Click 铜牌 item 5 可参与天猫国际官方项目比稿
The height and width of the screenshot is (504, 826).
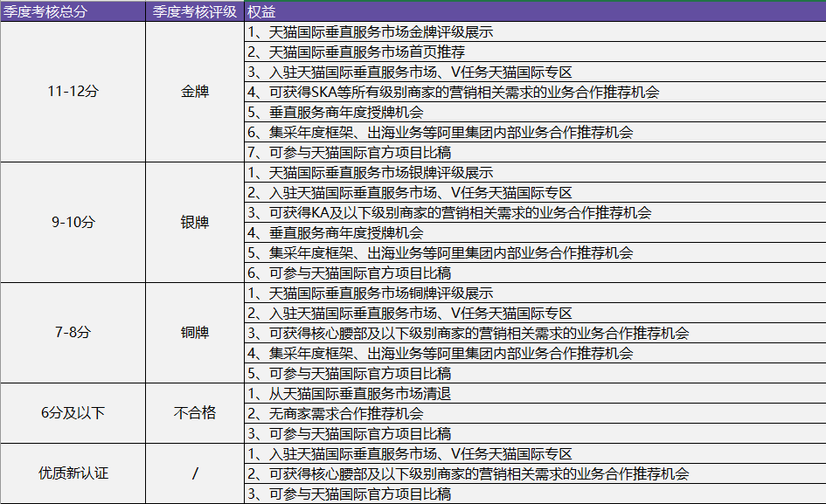pyautogui.click(x=535, y=374)
